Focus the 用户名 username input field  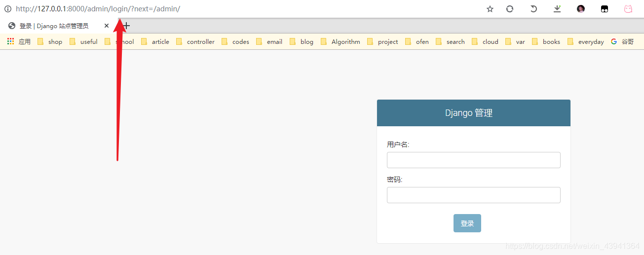(x=474, y=160)
